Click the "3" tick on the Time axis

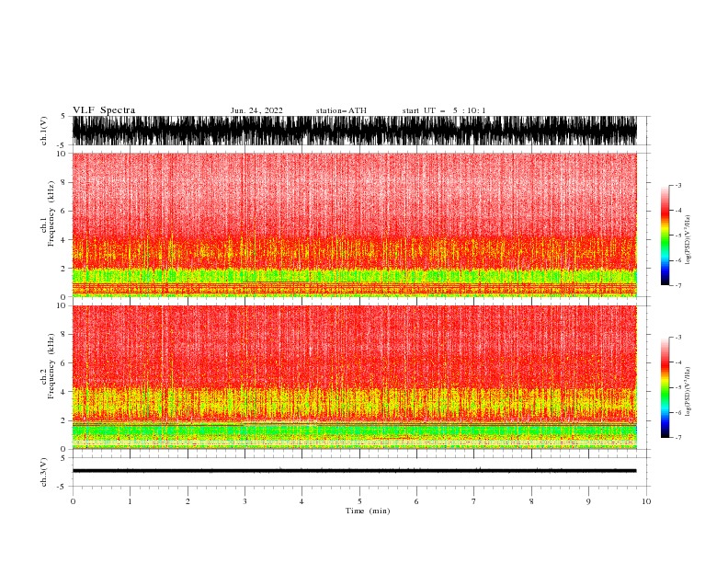[x=245, y=501]
